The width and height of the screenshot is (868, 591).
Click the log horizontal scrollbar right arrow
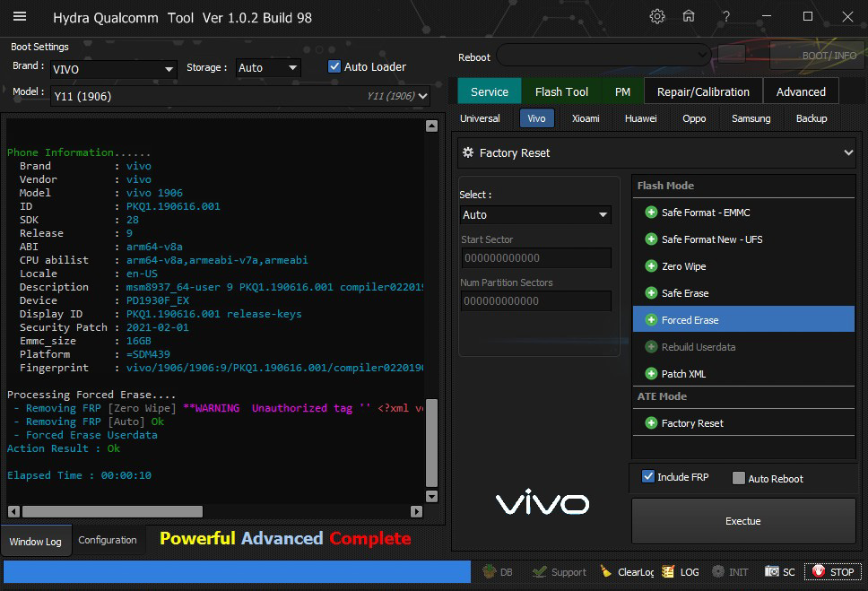click(416, 511)
